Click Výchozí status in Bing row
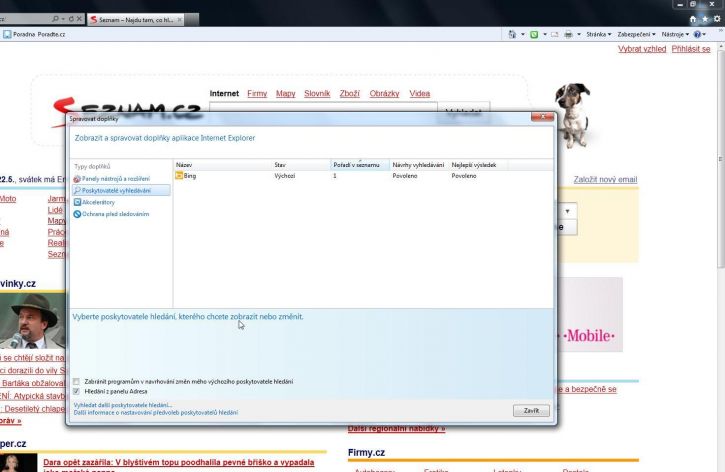725x472 pixels. tap(284, 176)
